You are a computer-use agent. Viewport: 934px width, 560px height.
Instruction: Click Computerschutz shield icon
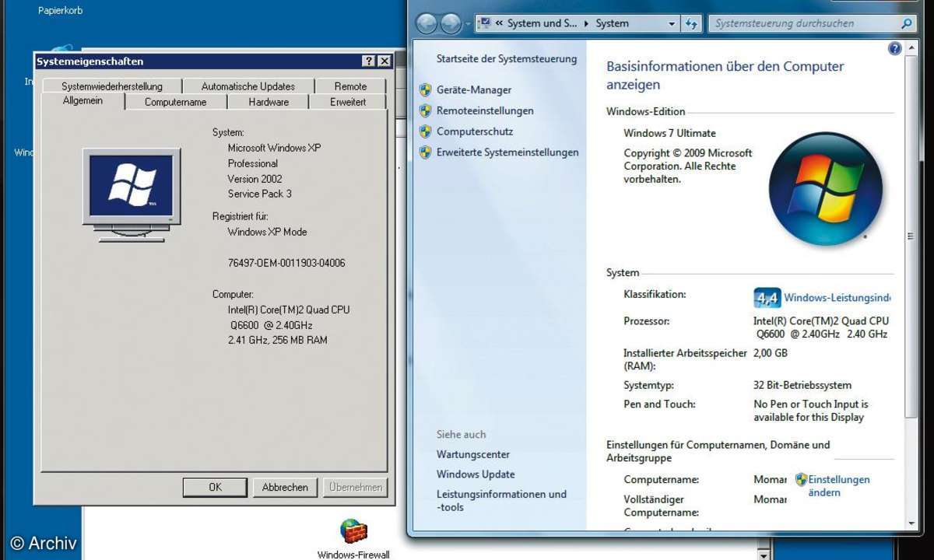425,132
